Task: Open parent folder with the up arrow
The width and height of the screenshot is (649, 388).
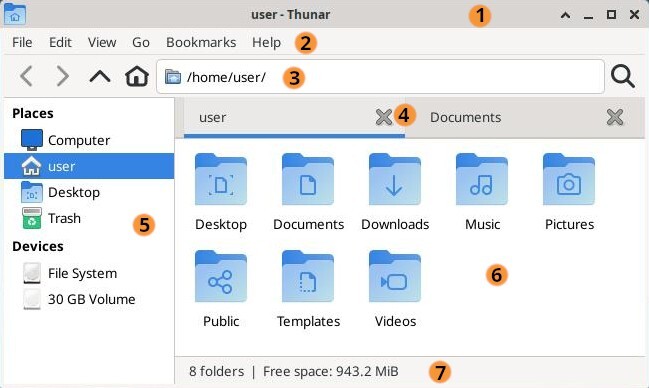Action: (x=100, y=77)
